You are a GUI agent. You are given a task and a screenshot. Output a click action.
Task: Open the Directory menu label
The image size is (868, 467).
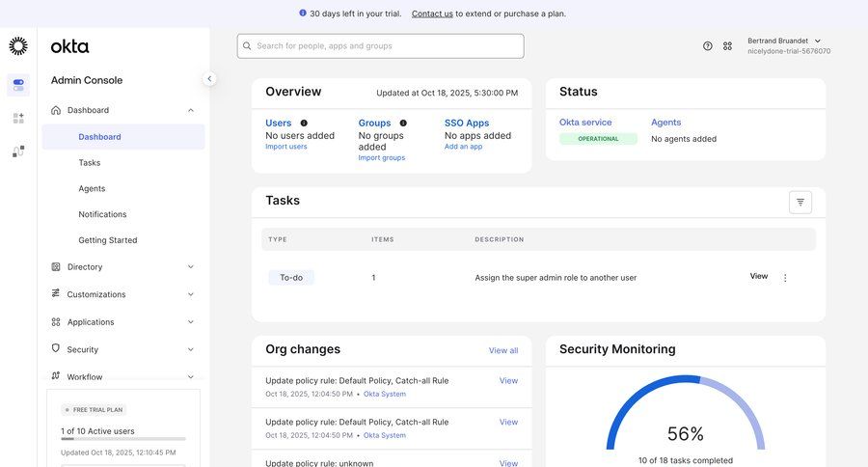pyautogui.click(x=85, y=267)
